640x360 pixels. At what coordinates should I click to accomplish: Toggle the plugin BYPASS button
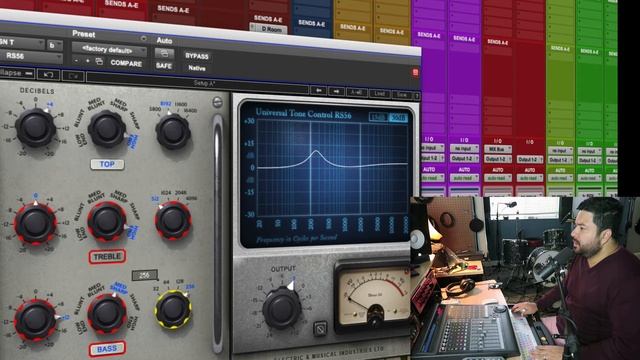[197, 56]
